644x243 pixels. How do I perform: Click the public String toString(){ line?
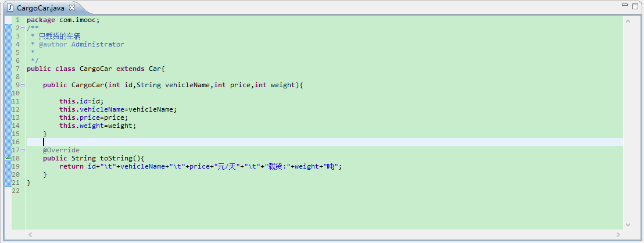click(x=94, y=158)
